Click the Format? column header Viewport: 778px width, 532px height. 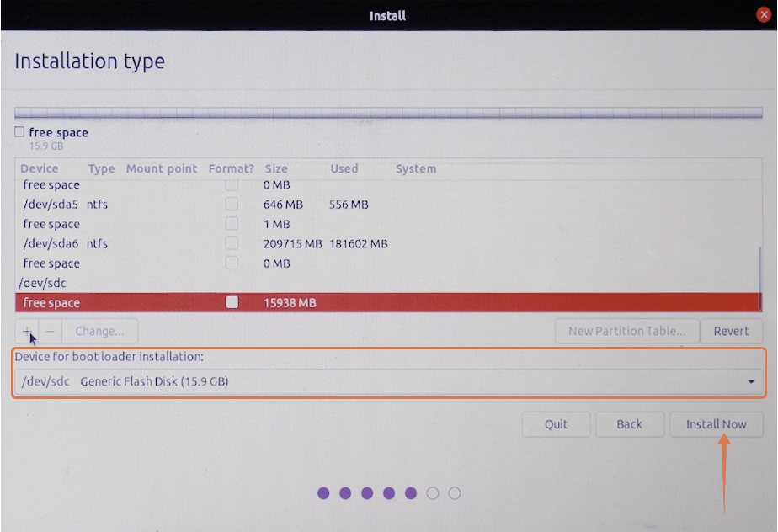pyautogui.click(x=232, y=168)
